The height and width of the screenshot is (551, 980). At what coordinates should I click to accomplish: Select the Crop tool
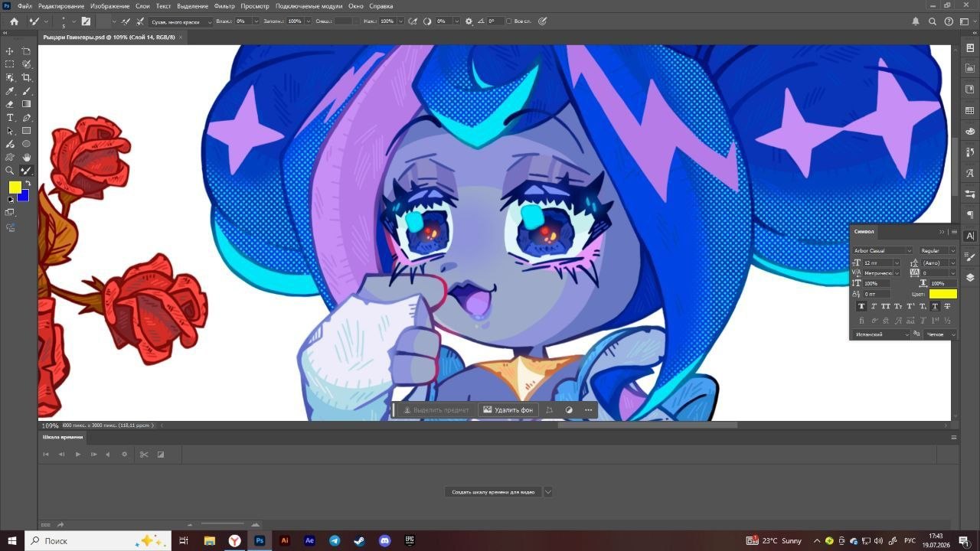pyautogui.click(x=27, y=77)
